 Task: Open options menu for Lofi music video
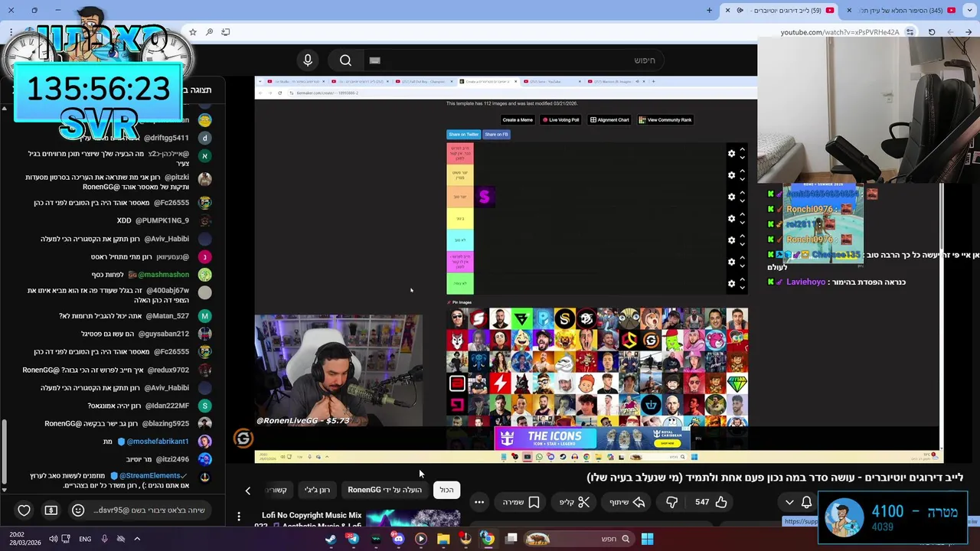[238, 517]
